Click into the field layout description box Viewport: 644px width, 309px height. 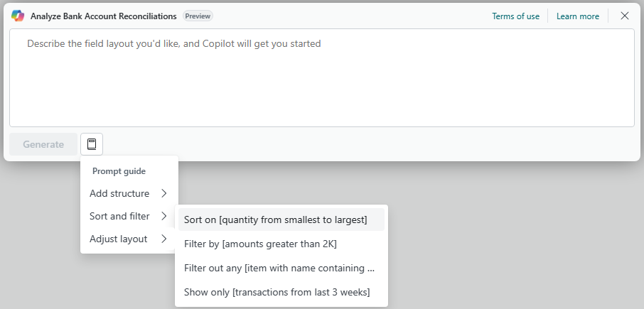tap(322, 77)
